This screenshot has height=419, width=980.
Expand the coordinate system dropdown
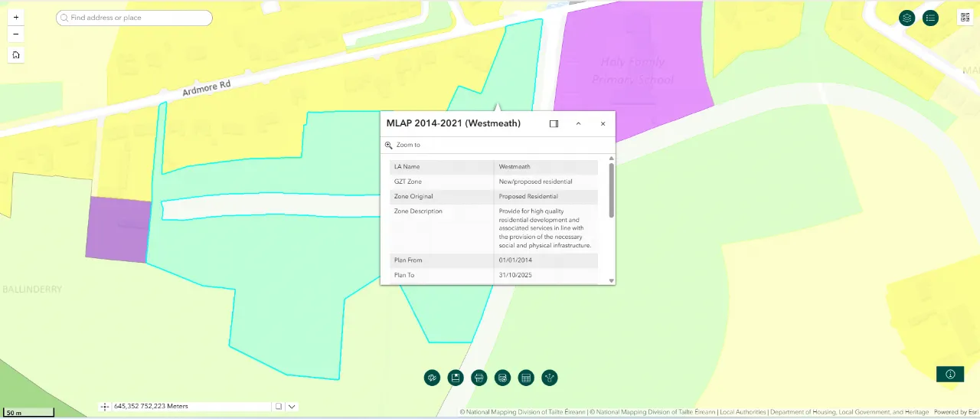[x=292, y=407]
